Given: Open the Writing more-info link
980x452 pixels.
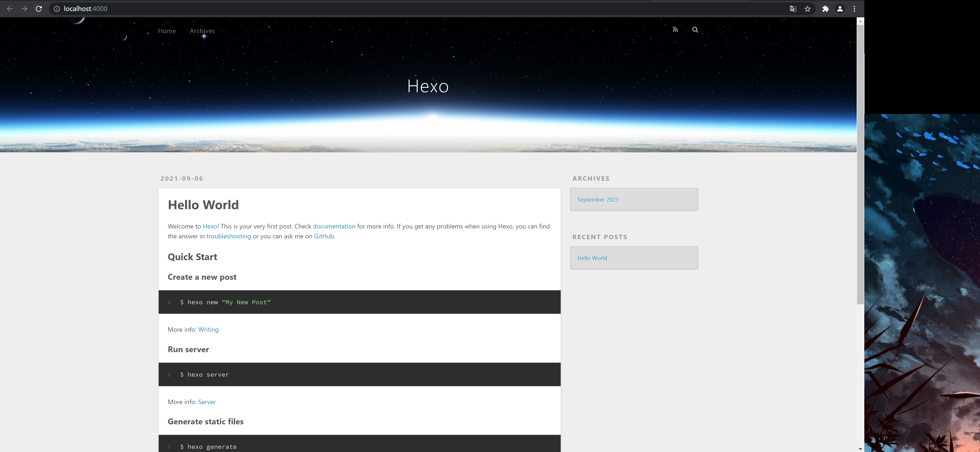Looking at the screenshot, I should (x=208, y=330).
